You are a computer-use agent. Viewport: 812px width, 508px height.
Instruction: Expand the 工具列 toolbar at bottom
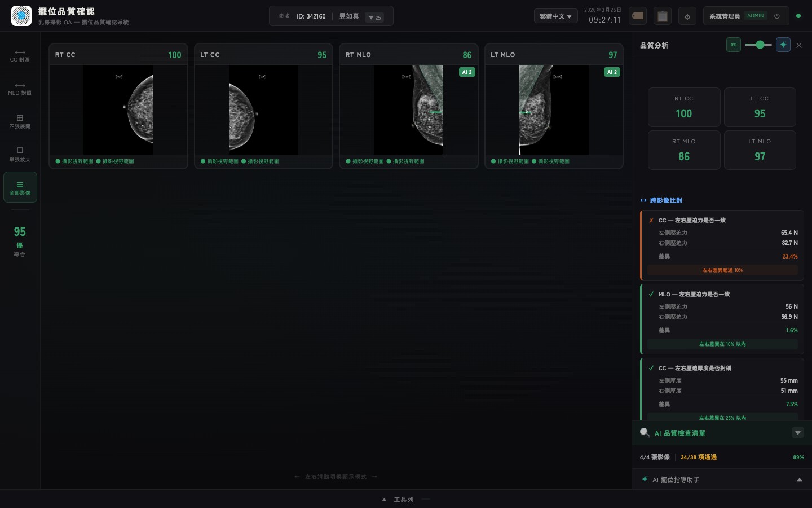coord(403,499)
